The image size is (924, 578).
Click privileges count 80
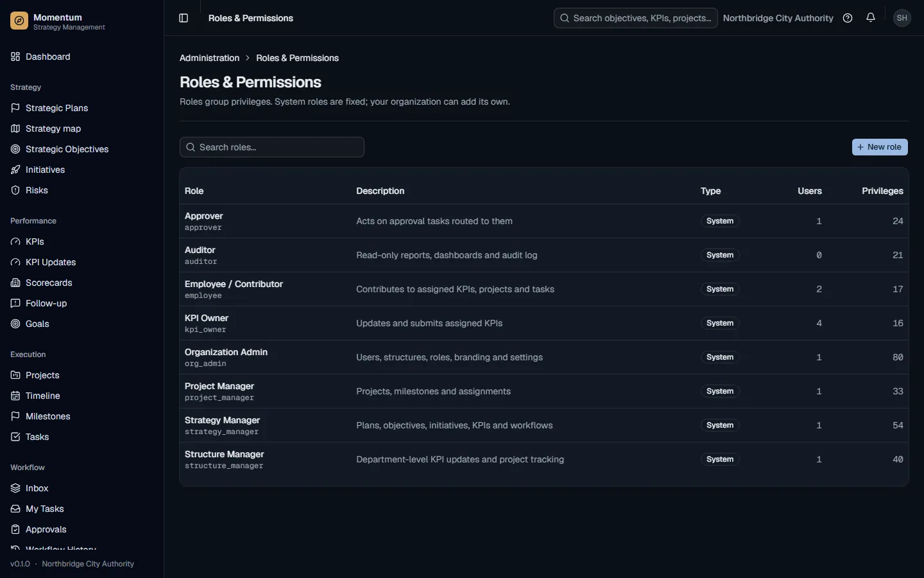[x=898, y=357]
